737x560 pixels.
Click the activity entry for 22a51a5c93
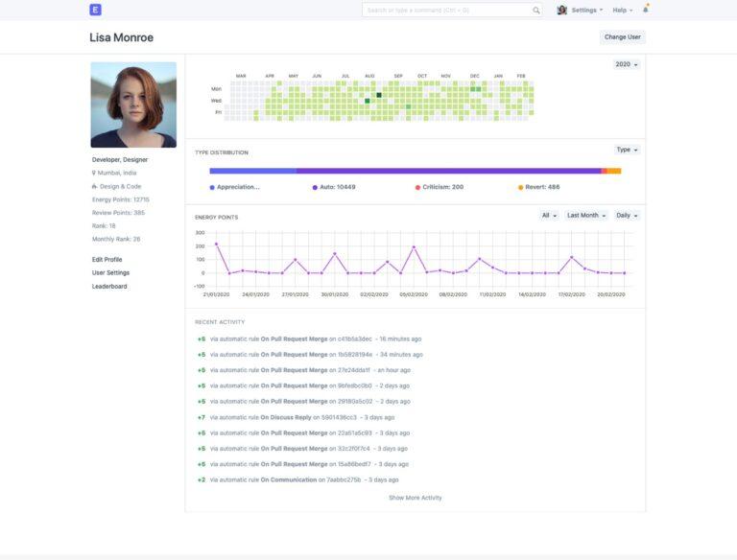(303, 433)
